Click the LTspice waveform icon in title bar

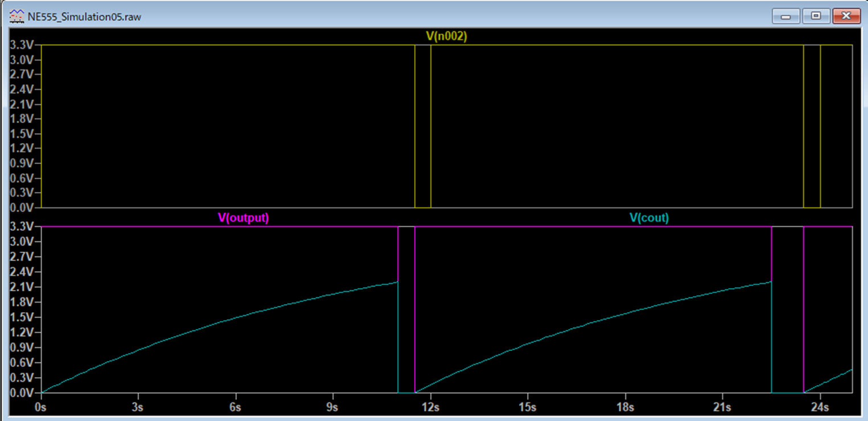click(x=17, y=16)
